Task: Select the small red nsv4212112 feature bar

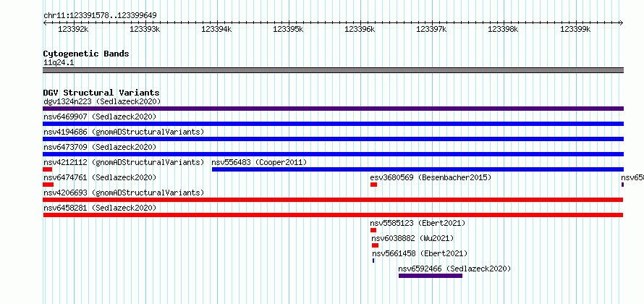Action: tap(48, 169)
